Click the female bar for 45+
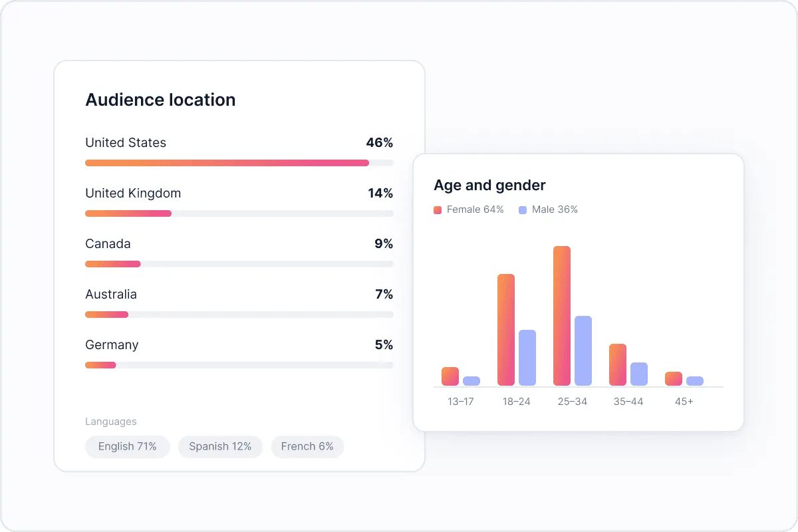798x532 pixels. [674, 378]
